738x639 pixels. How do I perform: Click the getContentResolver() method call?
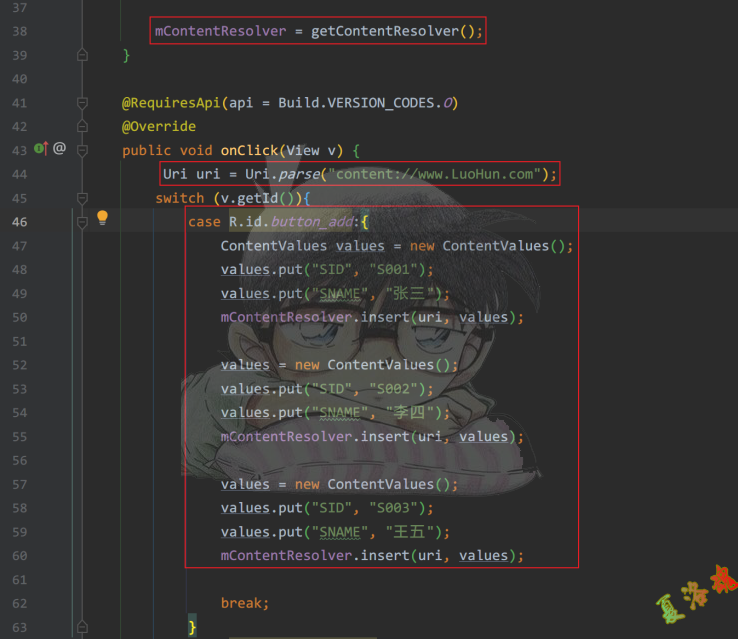click(396, 31)
